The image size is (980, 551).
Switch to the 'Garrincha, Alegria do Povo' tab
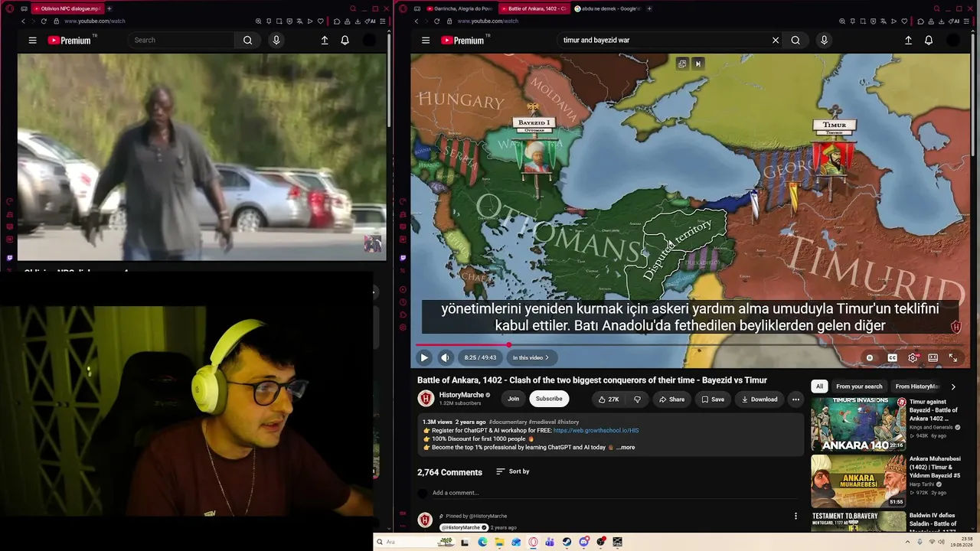pos(459,8)
